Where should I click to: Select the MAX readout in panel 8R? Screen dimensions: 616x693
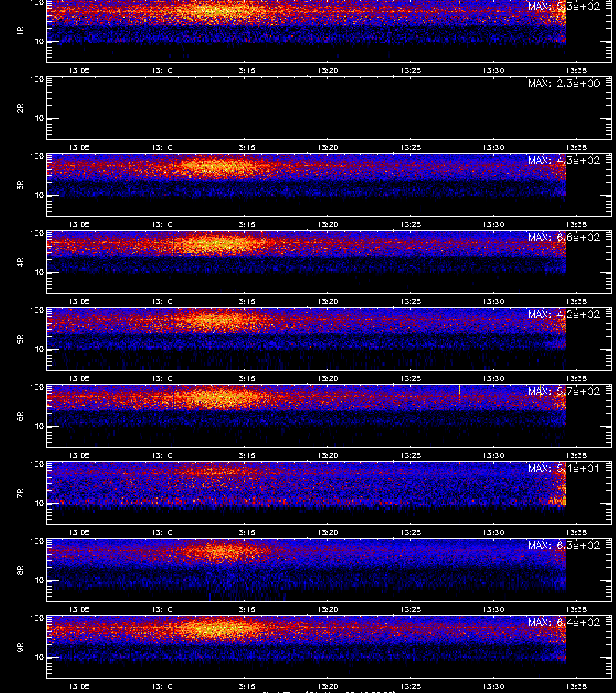[564, 545]
